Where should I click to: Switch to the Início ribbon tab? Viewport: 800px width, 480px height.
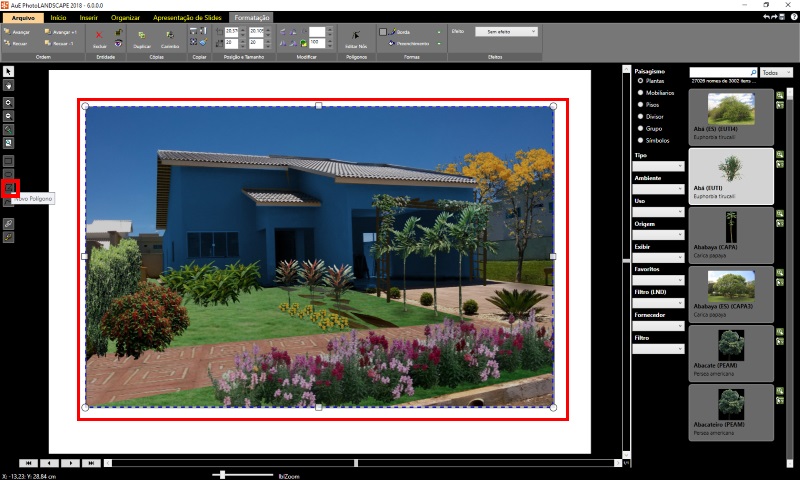[x=58, y=18]
